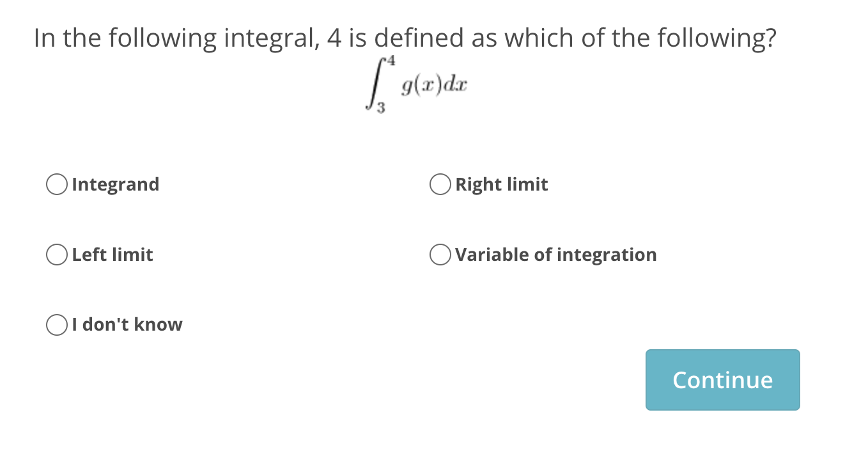Select the Integrand radio button

[56, 184]
